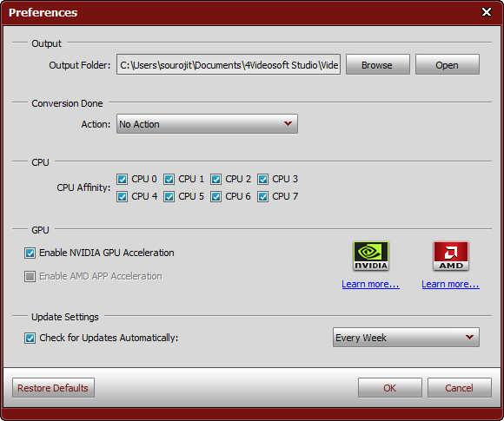Click the AMD logo icon
504x421 pixels.
point(451,256)
